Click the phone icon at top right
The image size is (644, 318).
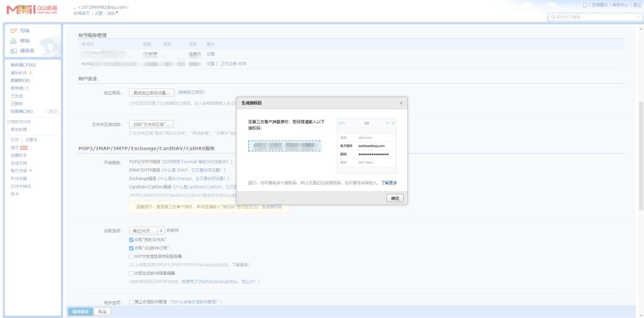(x=585, y=5)
